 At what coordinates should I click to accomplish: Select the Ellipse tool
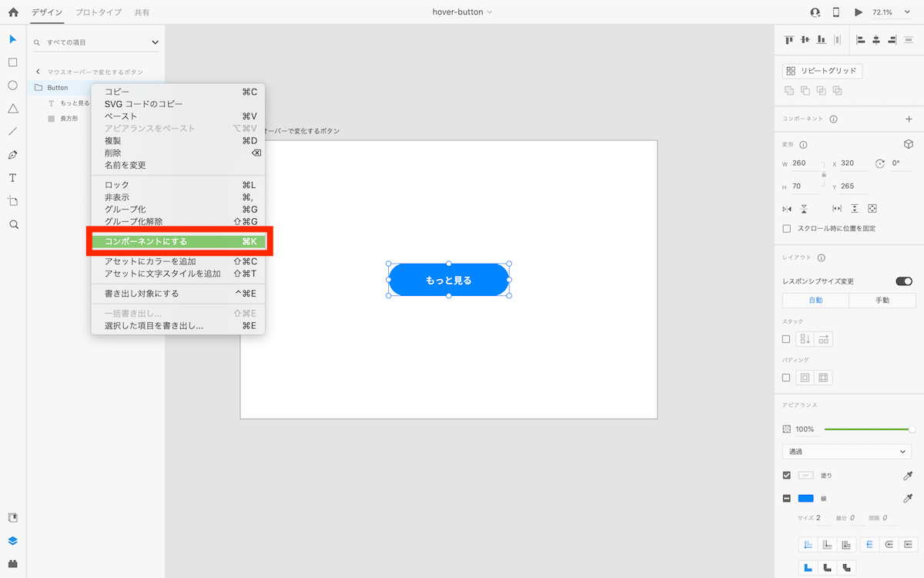click(12, 86)
